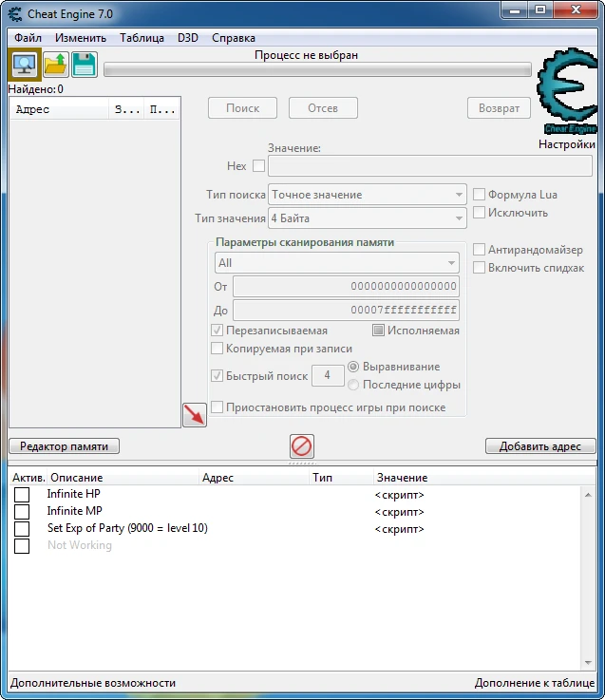605x700 pixels.
Task: Click Добавить адрес button
Action: (540, 446)
